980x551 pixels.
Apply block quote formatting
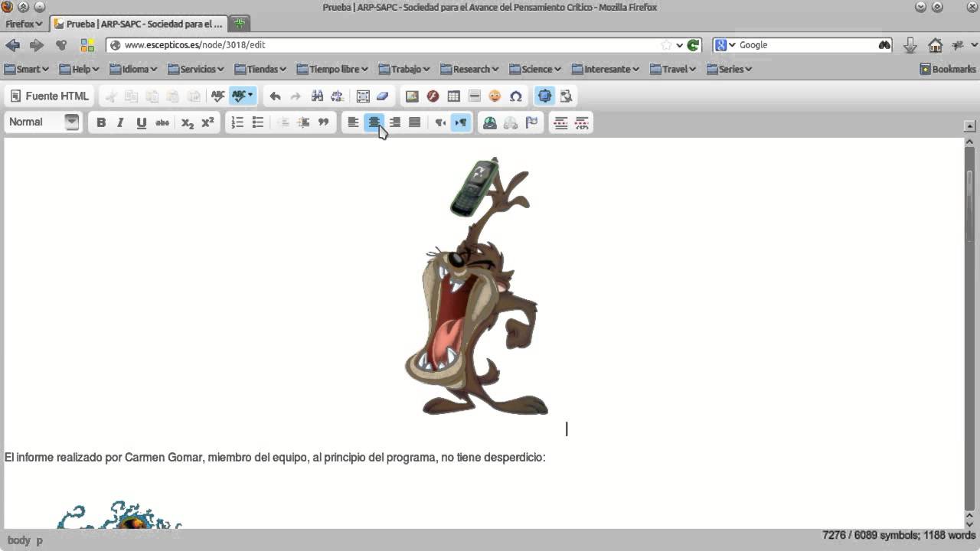click(x=323, y=122)
